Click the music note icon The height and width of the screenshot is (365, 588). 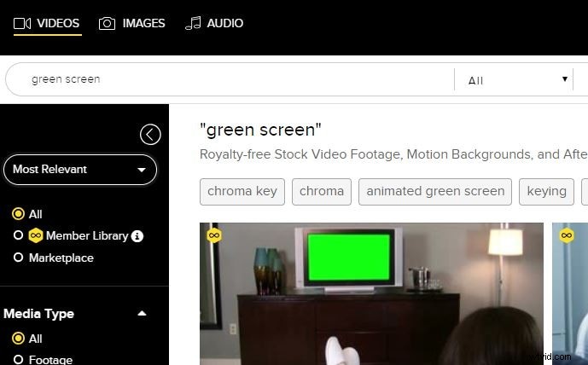pos(193,23)
